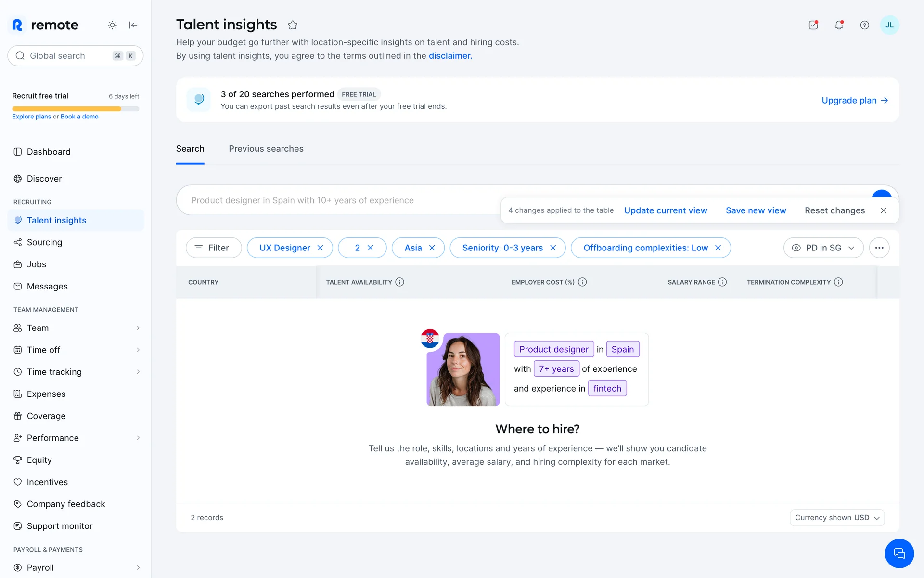Switch to Previous searches tab
Image resolution: width=924 pixels, height=578 pixels.
tap(266, 149)
